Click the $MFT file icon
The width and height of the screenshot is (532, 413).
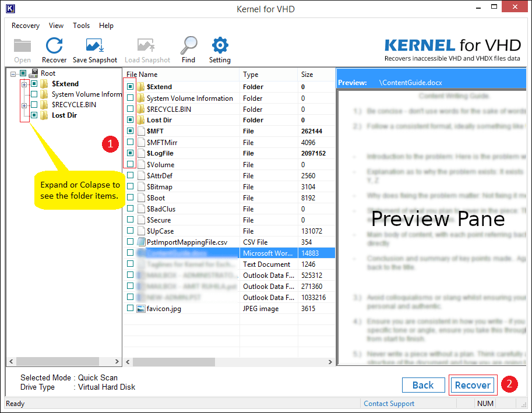tap(141, 131)
